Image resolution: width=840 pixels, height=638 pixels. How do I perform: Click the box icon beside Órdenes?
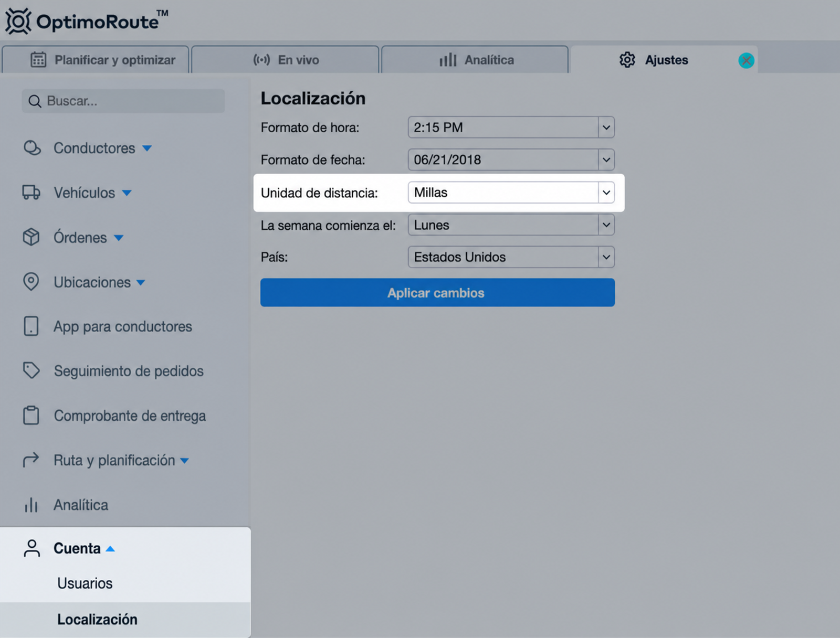31,237
